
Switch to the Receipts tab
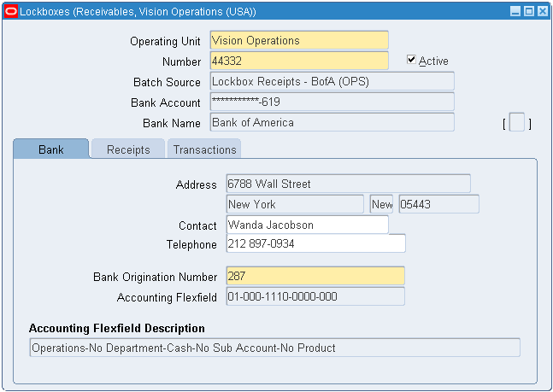(x=128, y=149)
